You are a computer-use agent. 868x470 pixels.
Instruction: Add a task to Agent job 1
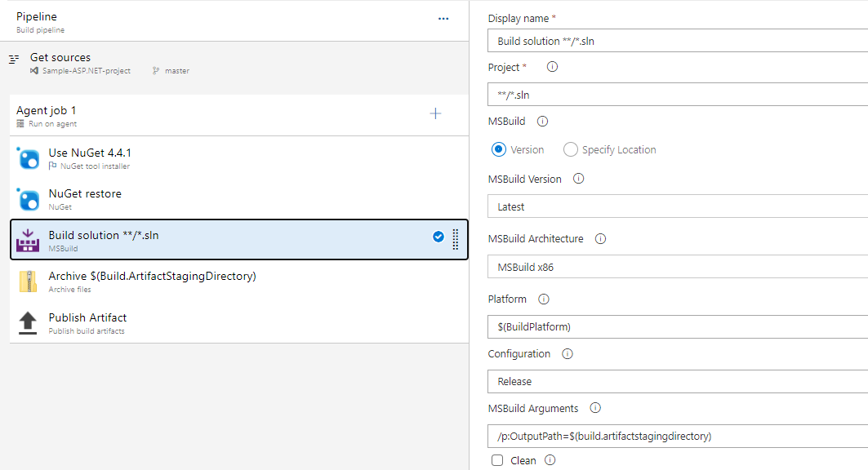(x=435, y=114)
